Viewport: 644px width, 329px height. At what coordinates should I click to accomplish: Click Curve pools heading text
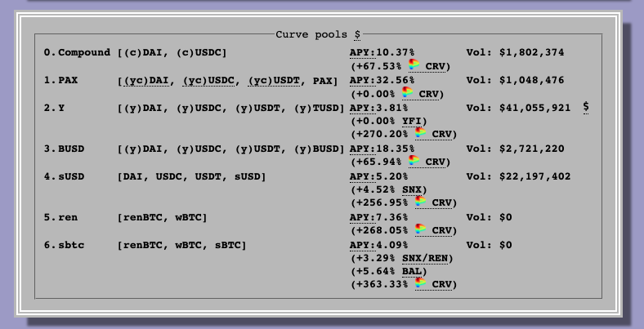[x=311, y=34]
